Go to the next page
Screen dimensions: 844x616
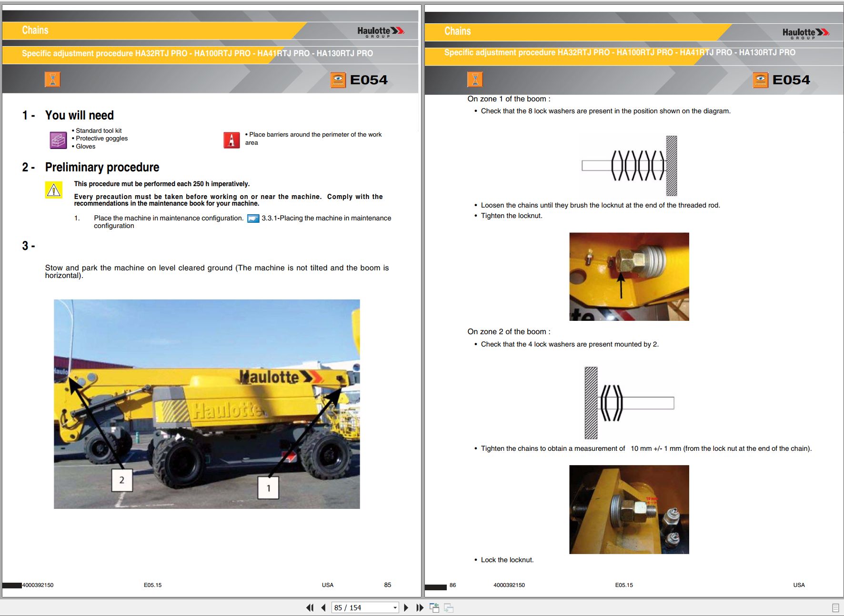406,607
